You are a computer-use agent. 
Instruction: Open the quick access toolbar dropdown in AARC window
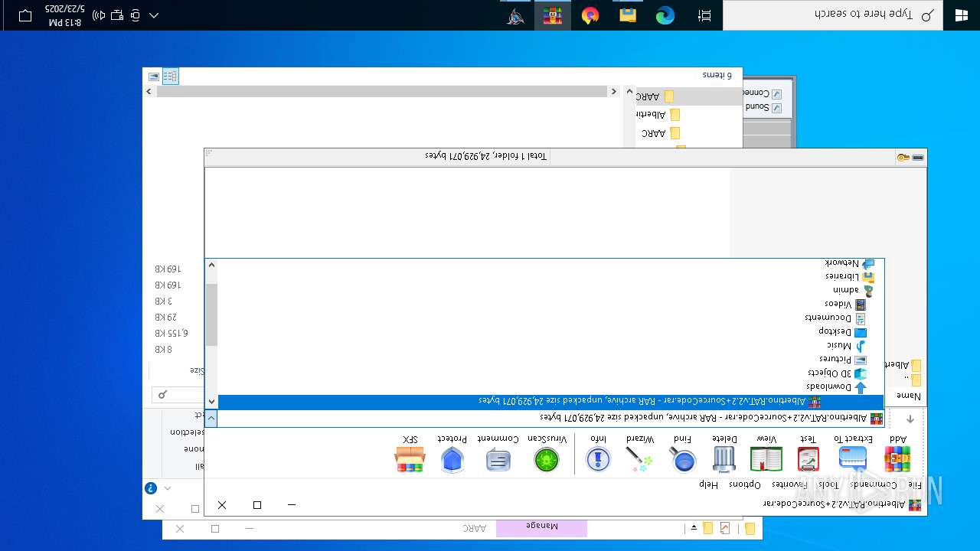694,529
